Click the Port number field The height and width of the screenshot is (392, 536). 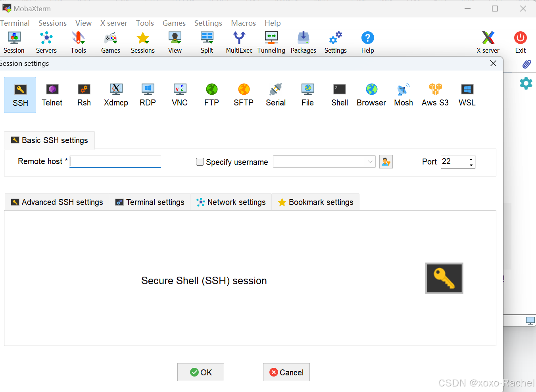[454, 162]
